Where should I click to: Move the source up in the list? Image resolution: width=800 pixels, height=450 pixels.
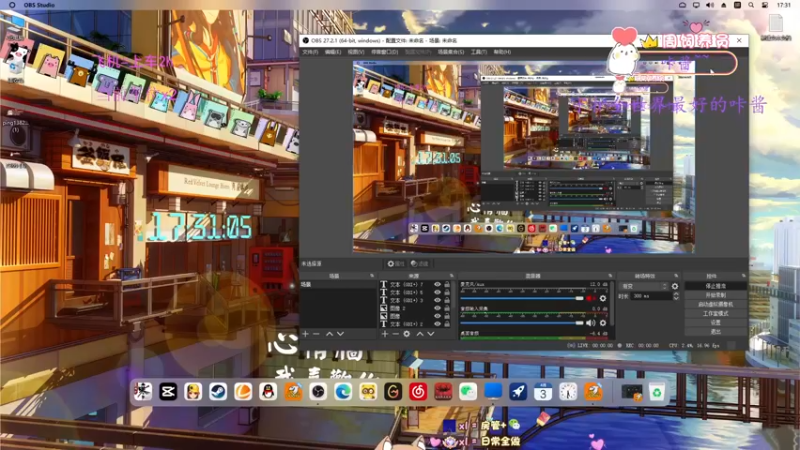(420, 334)
